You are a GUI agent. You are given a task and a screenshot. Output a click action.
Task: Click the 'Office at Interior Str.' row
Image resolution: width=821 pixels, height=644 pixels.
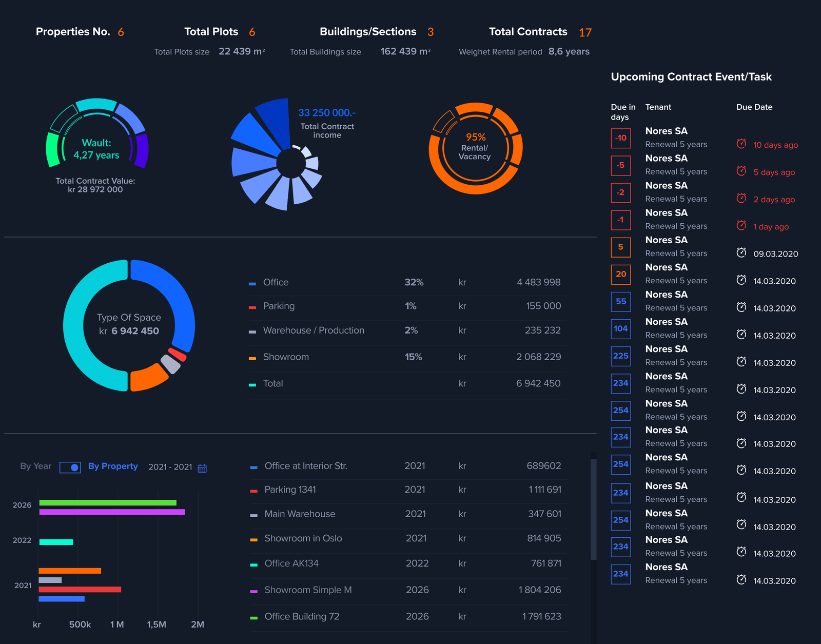point(408,466)
